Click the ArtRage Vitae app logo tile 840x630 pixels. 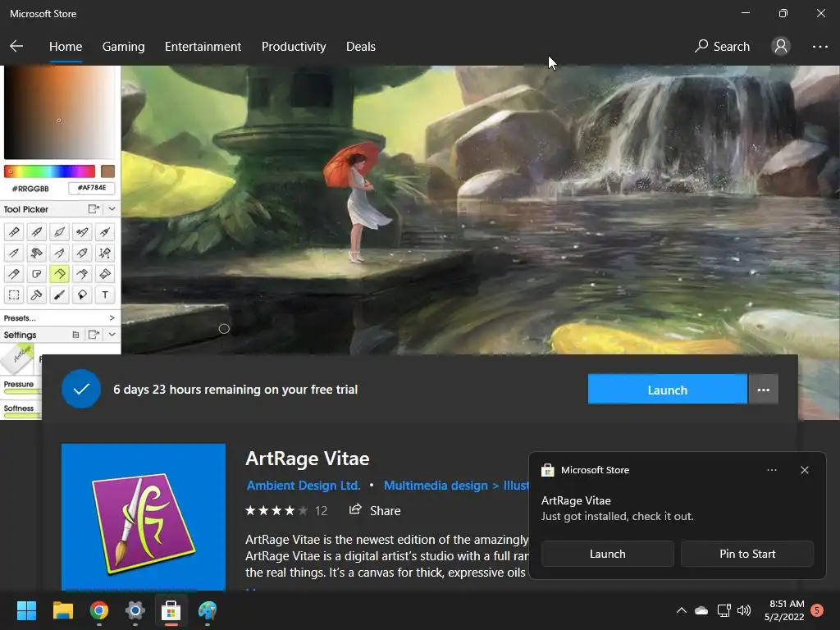point(143,517)
